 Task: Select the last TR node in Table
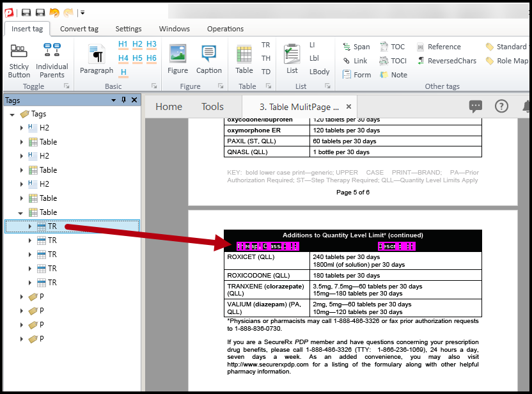pos(47,283)
